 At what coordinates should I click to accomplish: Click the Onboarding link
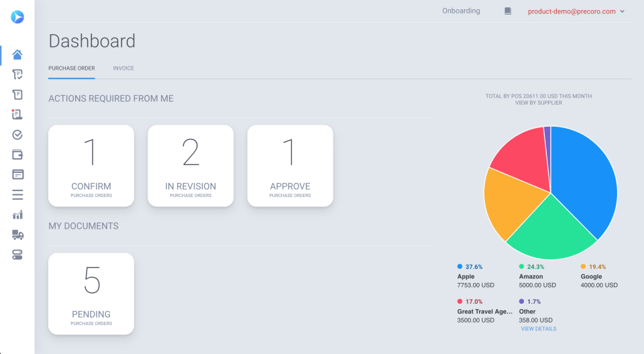[461, 11]
